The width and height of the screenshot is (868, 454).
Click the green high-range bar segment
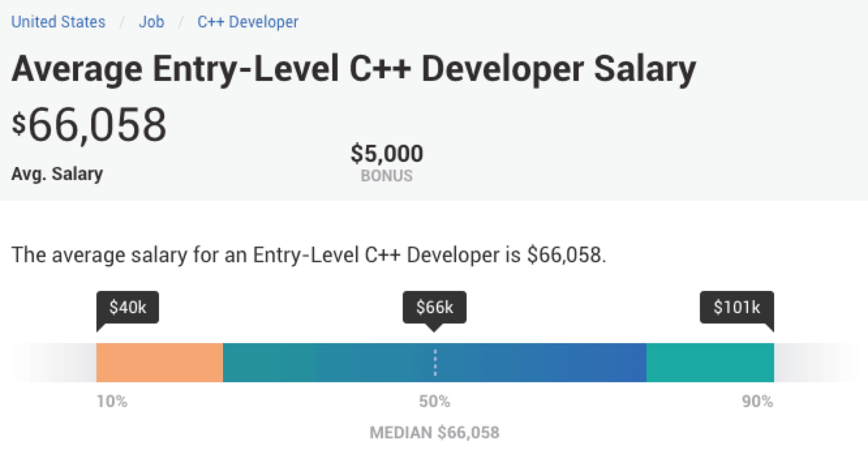(x=710, y=362)
